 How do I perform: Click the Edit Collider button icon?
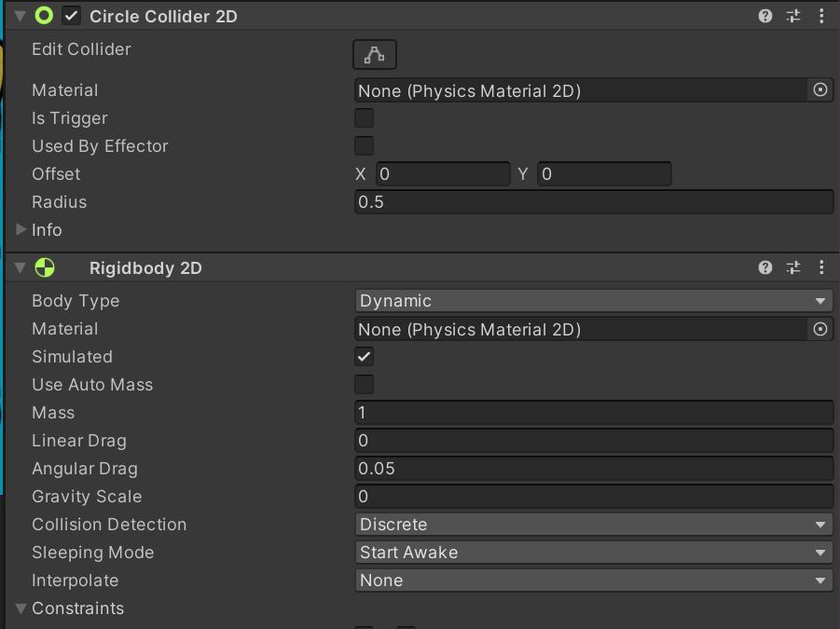(x=374, y=55)
